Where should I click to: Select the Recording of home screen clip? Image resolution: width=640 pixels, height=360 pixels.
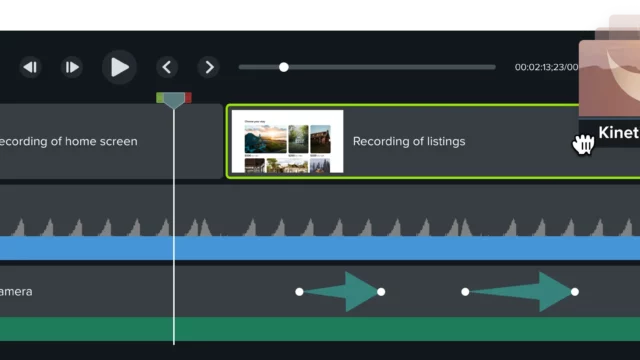[x=111, y=141]
